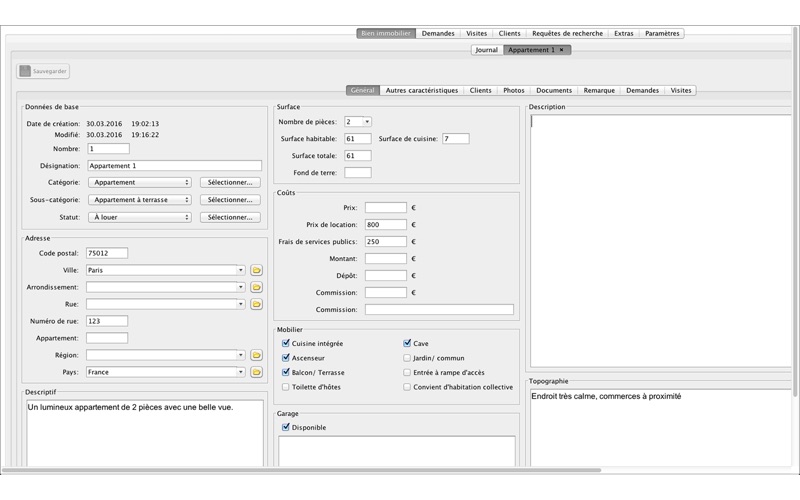Click the Prix de location field

click(386, 224)
